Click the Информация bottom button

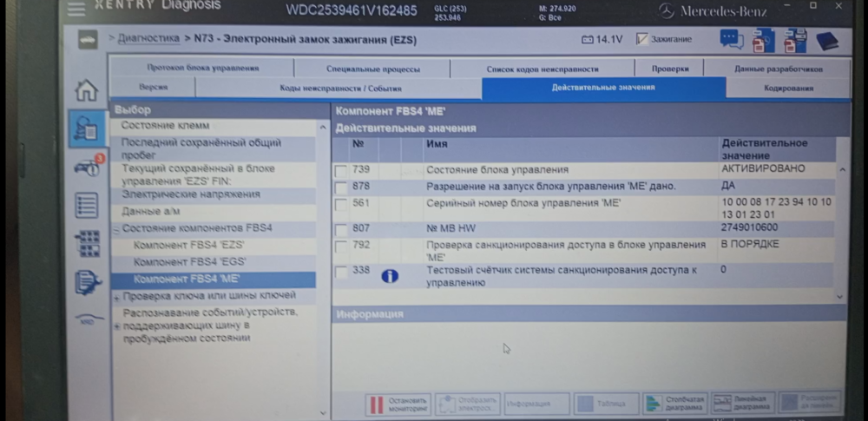[x=537, y=404]
